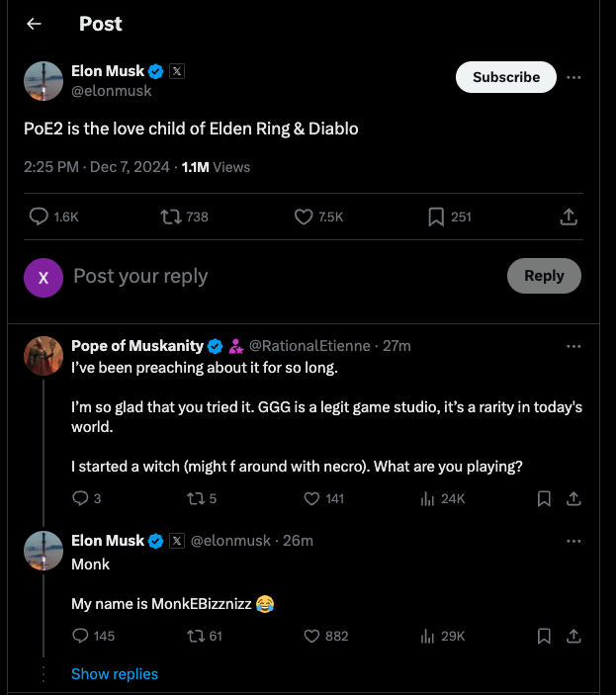View analytics of Pope of Muskanity's reply
This screenshot has height=695, width=616.
[x=428, y=498]
